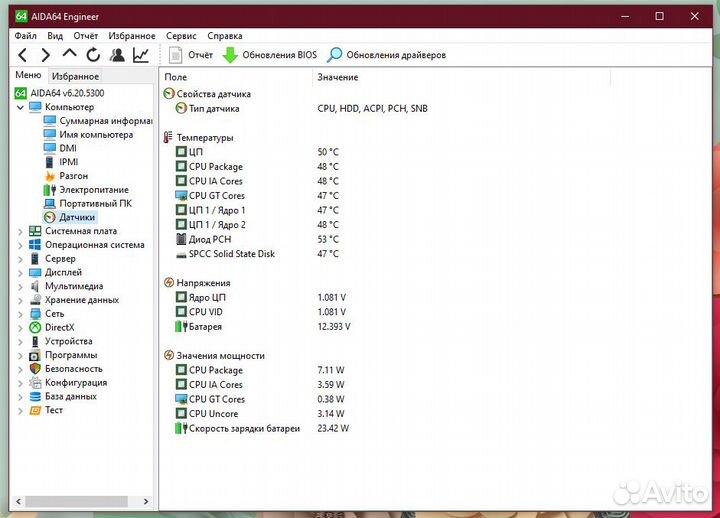Viewport: 720px width, 518px height.
Task: Click the Обновления драйверов button label
Action: (396, 55)
